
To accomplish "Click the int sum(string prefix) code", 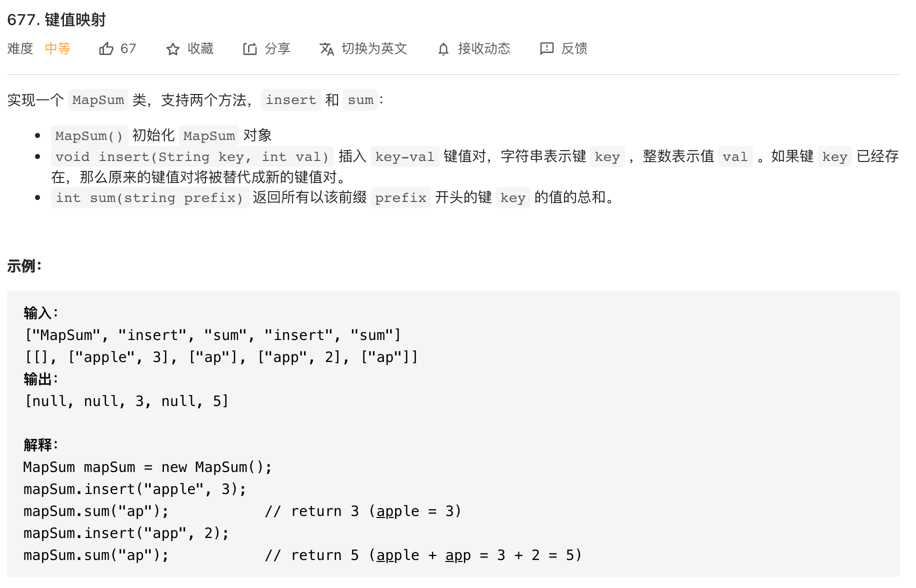I will coord(149,197).
